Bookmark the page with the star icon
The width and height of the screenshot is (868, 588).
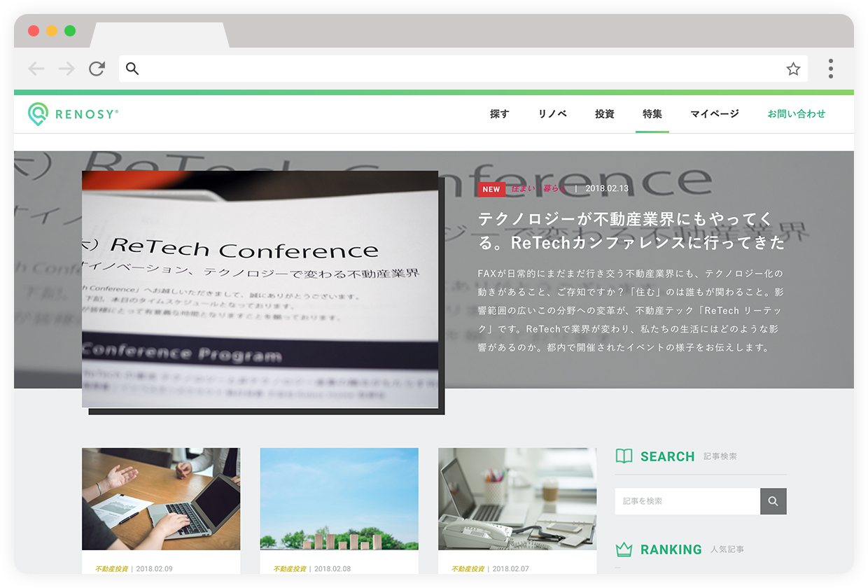(x=793, y=69)
